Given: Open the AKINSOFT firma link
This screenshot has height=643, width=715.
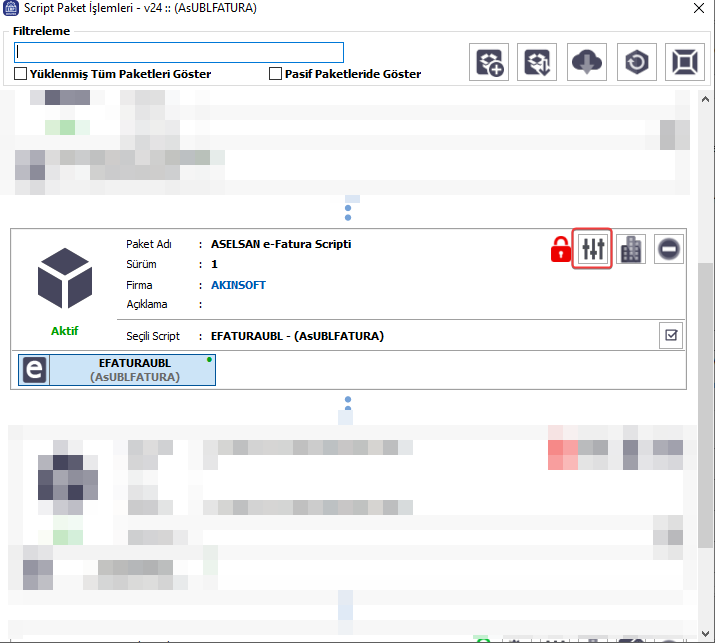Looking at the screenshot, I should (x=238, y=285).
